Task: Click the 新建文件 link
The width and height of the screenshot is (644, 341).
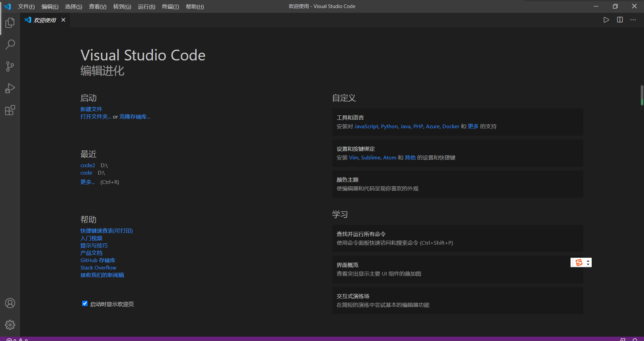Action: [91, 109]
